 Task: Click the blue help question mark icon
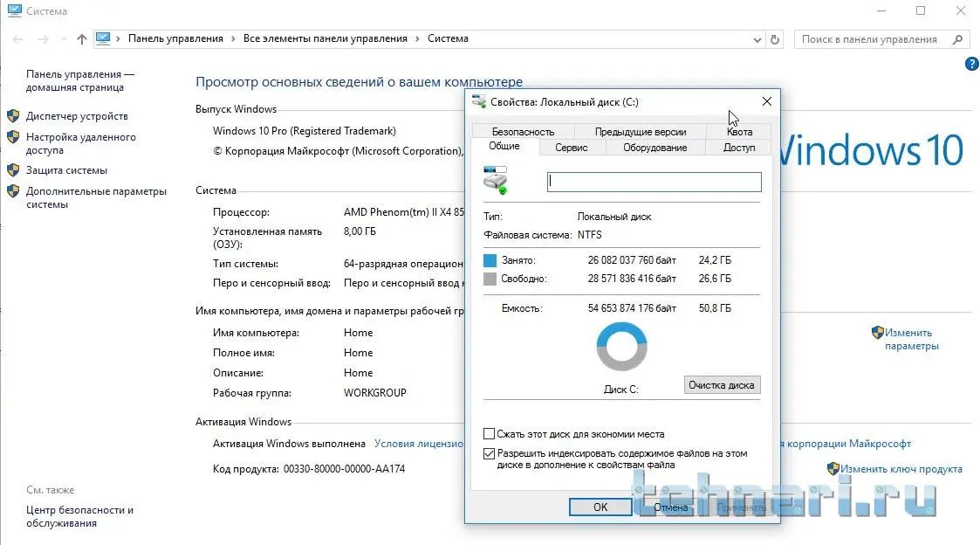click(971, 65)
